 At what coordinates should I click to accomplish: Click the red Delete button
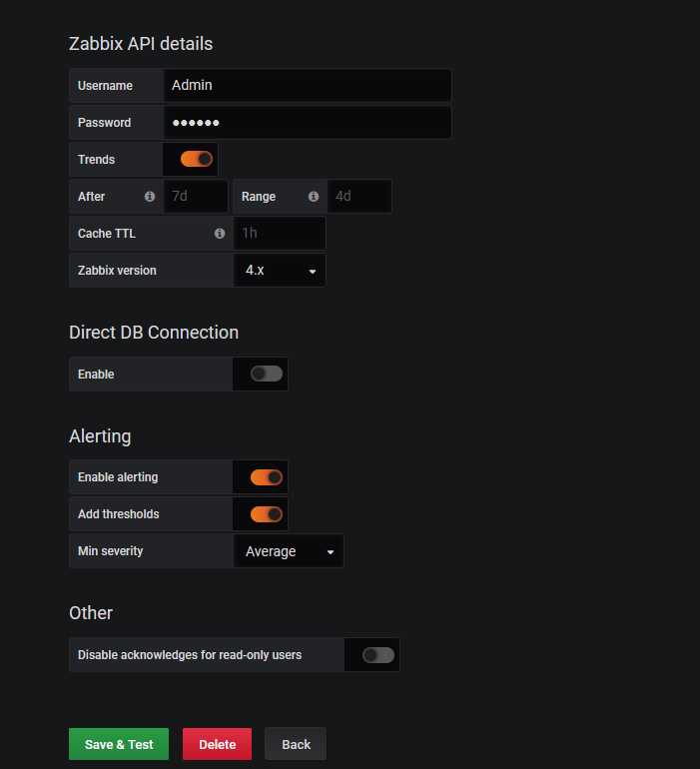pos(218,744)
